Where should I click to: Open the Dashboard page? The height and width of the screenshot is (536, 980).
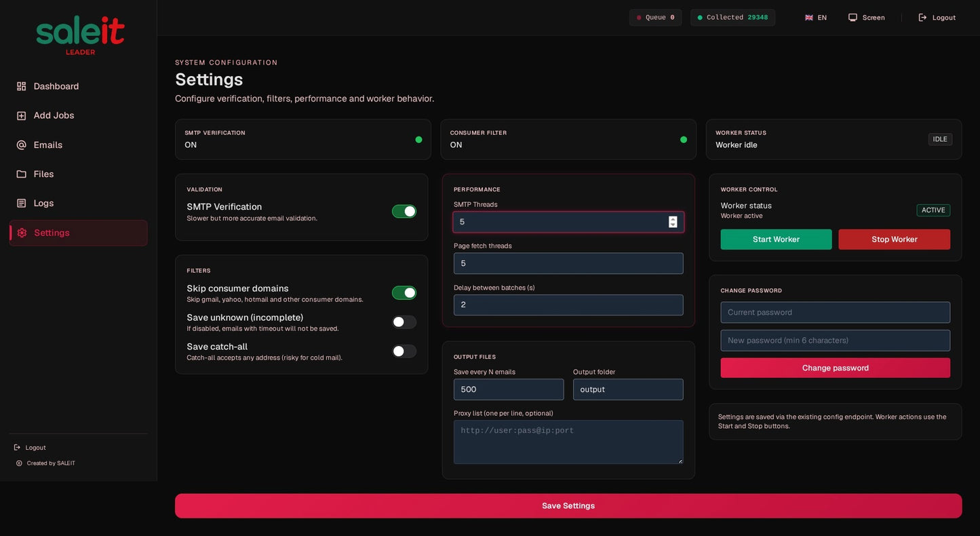tap(78, 86)
